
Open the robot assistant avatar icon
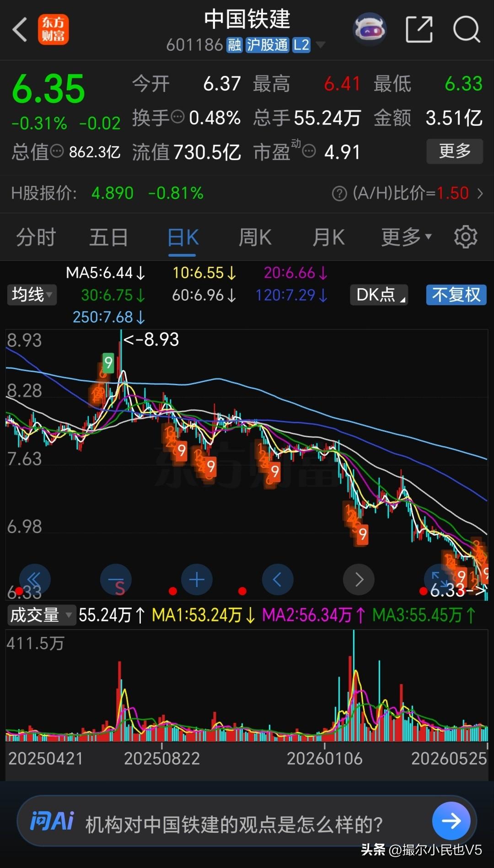click(370, 29)
